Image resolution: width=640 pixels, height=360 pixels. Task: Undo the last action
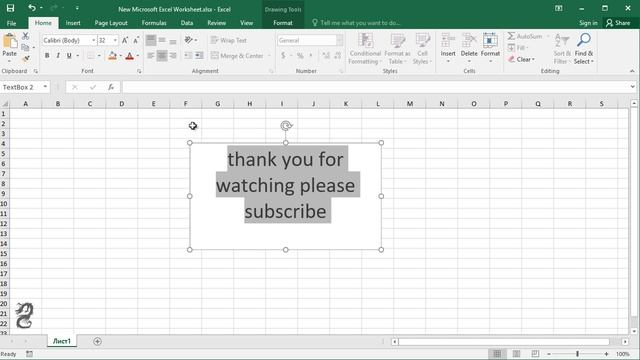coord(32,8)
